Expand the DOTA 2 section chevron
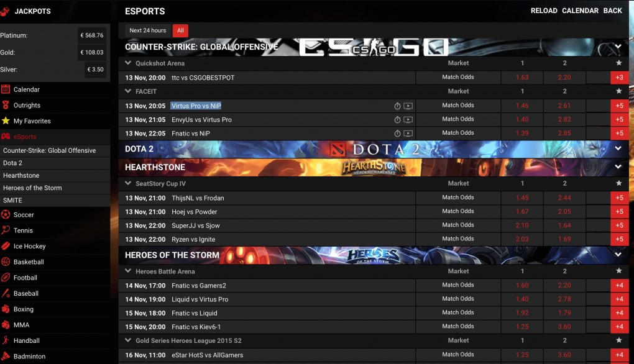This screenshot has width=634, height=364. tap(618, 148)
